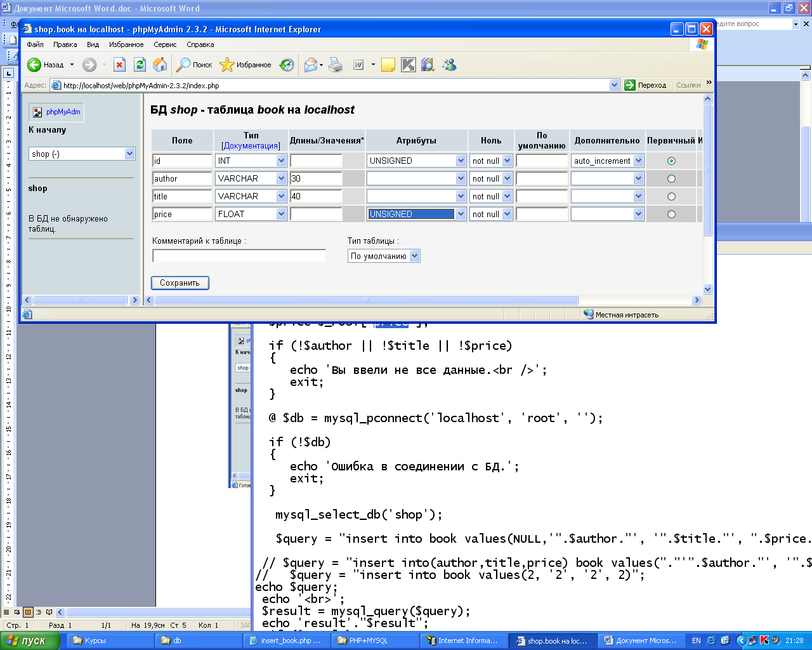Click the Документация link
This screenshot has height=650, width=812.
point(251,146)
